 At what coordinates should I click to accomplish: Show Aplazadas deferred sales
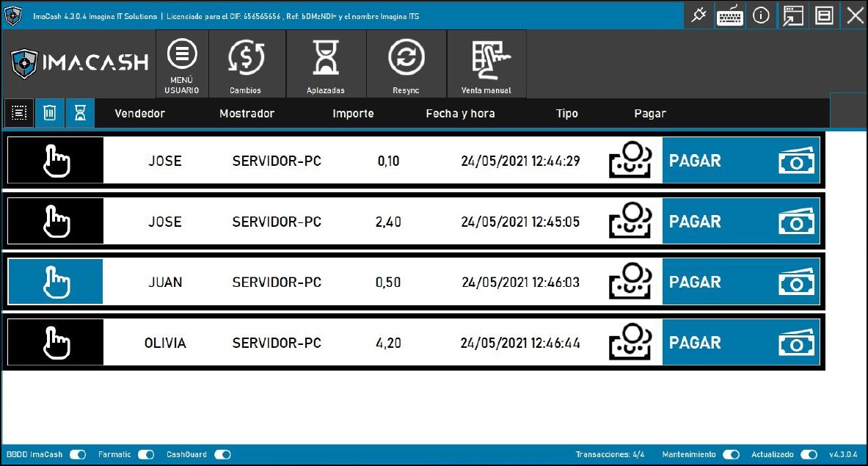[x=325, y=65]
